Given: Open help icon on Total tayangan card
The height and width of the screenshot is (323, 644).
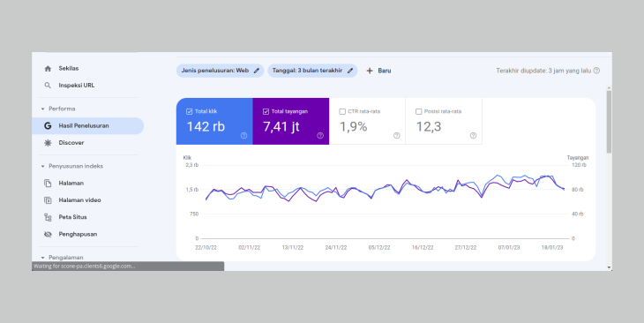Looking at the screenshot, I should [x=320, y=136].
